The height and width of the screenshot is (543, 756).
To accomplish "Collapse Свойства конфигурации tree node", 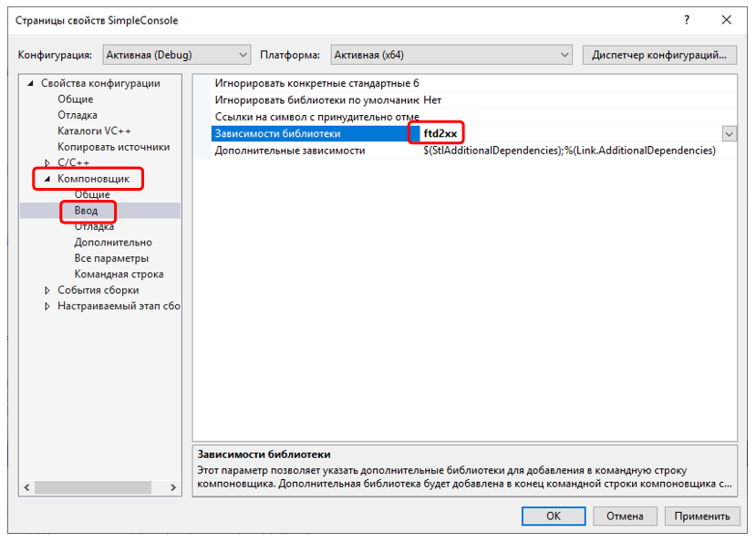I will [31, 83].
